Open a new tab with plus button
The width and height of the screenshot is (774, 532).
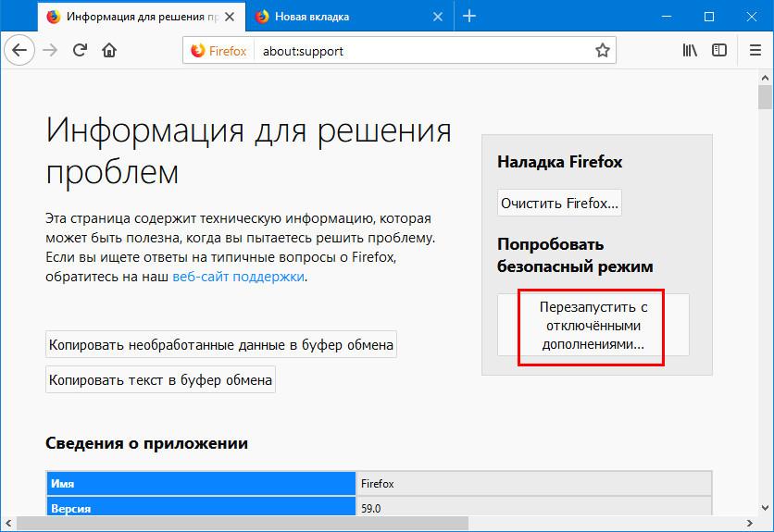point(469,17)
